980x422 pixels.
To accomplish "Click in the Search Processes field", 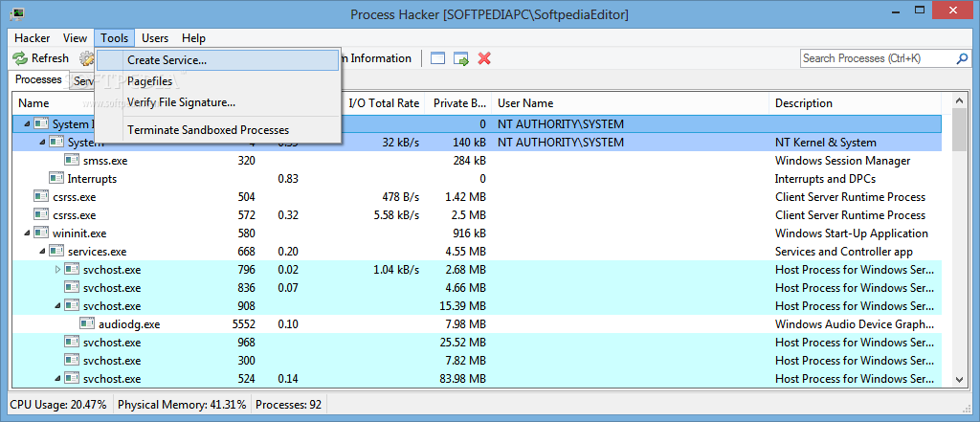I will (879, 58).
